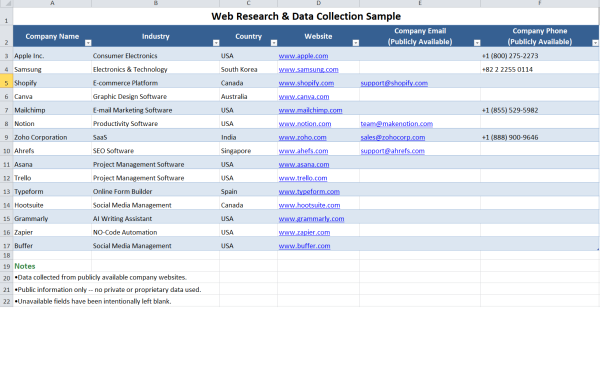This screenshot has height=380, width=600.
Task: Open the www.samsung.com hyperlink
Action: point(308,70)
